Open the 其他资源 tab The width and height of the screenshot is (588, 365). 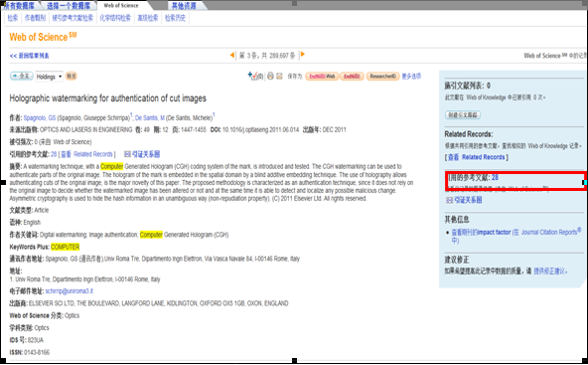[x=184, y=6]
